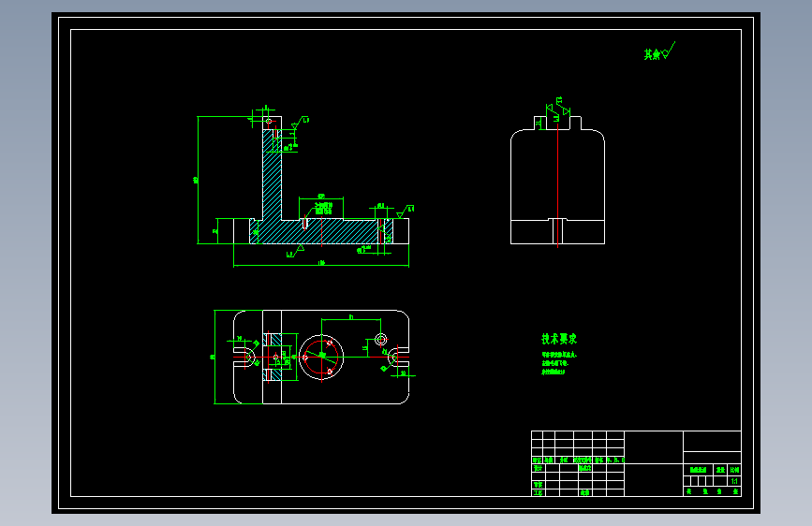Select the large circle in the plan view
This screenshot has height=526, width=812.
pyautogui.click(x=321, y=357)
